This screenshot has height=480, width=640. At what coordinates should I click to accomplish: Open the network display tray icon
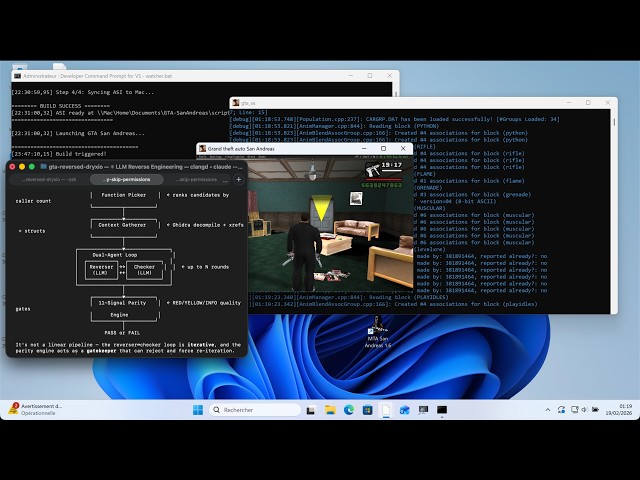575,409
